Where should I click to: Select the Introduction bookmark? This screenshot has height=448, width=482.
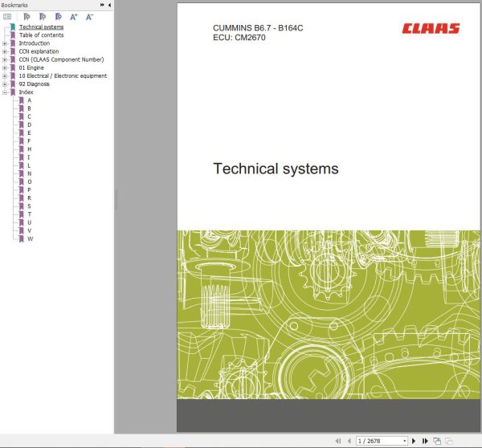pyautogui.click(x=34, y=43)
